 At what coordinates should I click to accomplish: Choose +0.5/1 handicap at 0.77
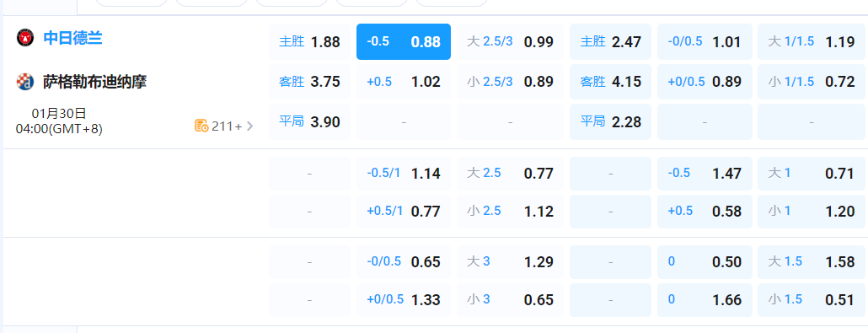(404, 211)
